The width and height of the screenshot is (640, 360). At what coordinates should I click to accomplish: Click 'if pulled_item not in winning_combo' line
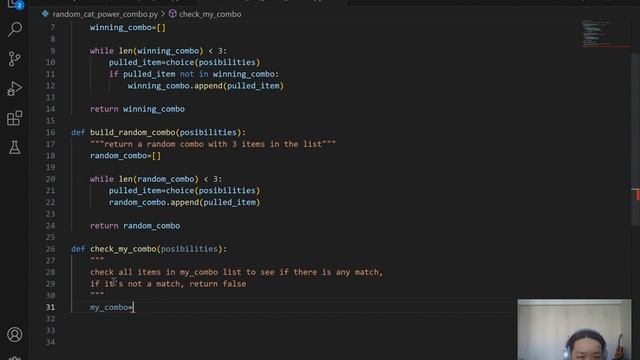pyautogui.click(x=194, y=74)
